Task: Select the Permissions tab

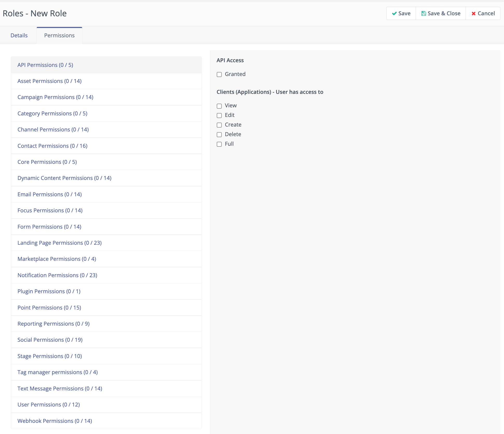Action: (59, 36)
